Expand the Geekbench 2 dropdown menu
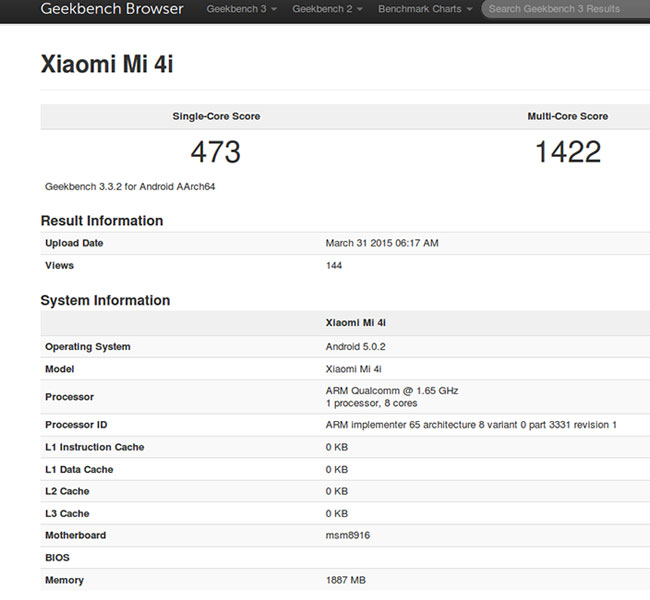This screenshot has height=600, width=650. click(x=327, y=9)
